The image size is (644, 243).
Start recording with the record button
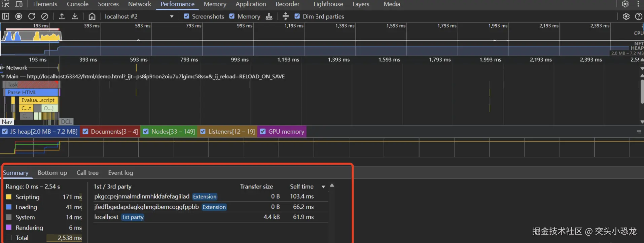point(19,16)
